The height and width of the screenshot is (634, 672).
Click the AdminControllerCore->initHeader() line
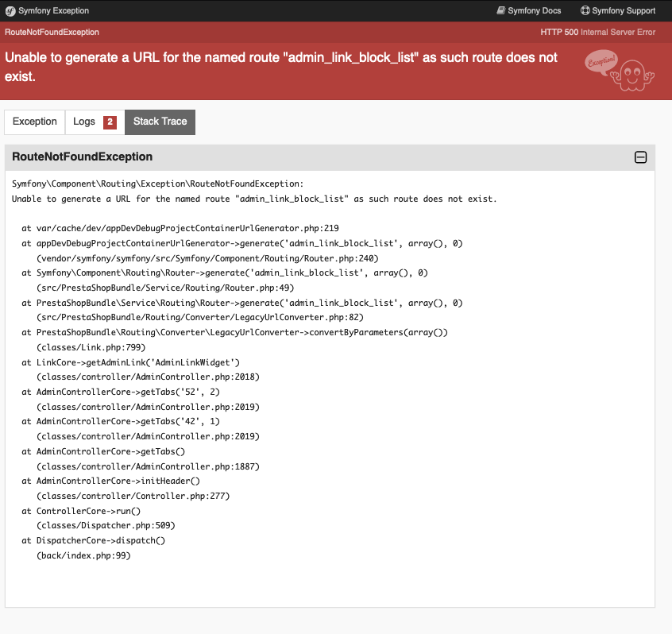click(x=110, y=481)
